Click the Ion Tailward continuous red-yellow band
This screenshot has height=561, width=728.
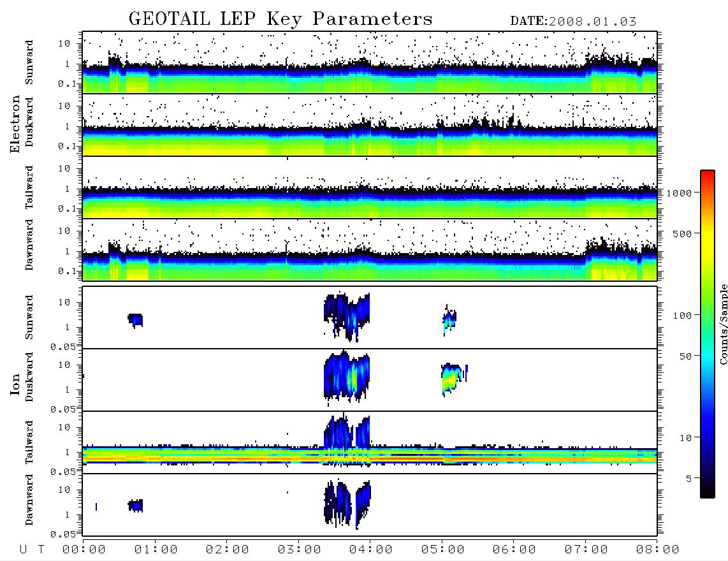370,456
